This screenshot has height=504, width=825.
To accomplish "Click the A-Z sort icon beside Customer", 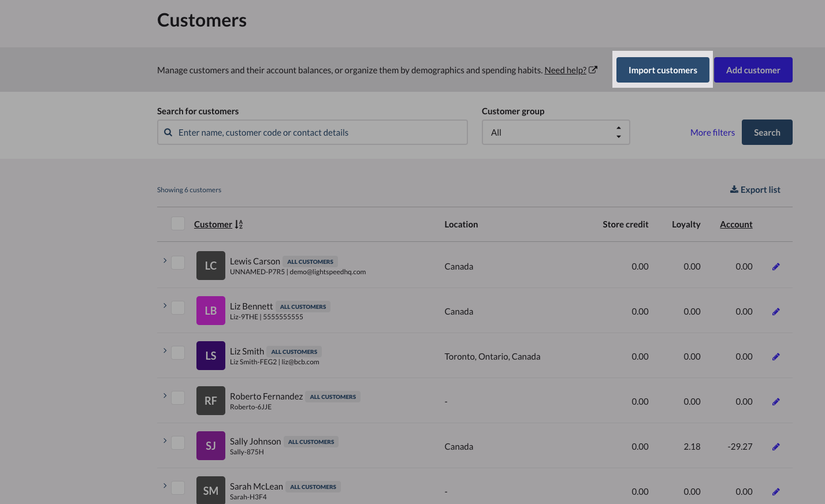I will 239,224.
